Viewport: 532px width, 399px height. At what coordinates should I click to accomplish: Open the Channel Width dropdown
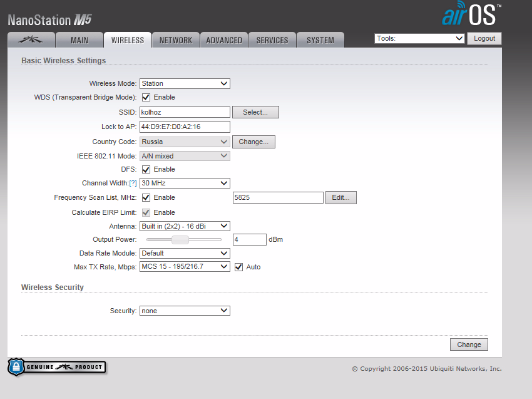[x=185, y=183]
